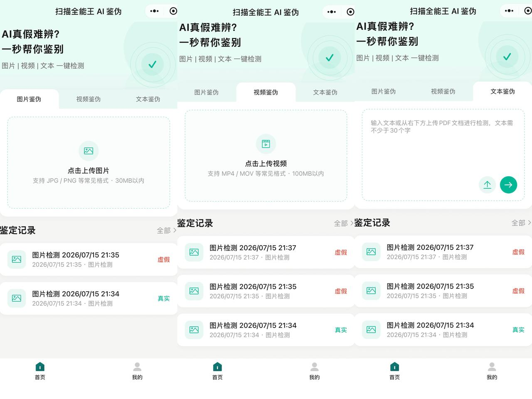Go to 首页 home icon in the middle screen
Viewport: 532px width, 399px height.
coord(217,367)
